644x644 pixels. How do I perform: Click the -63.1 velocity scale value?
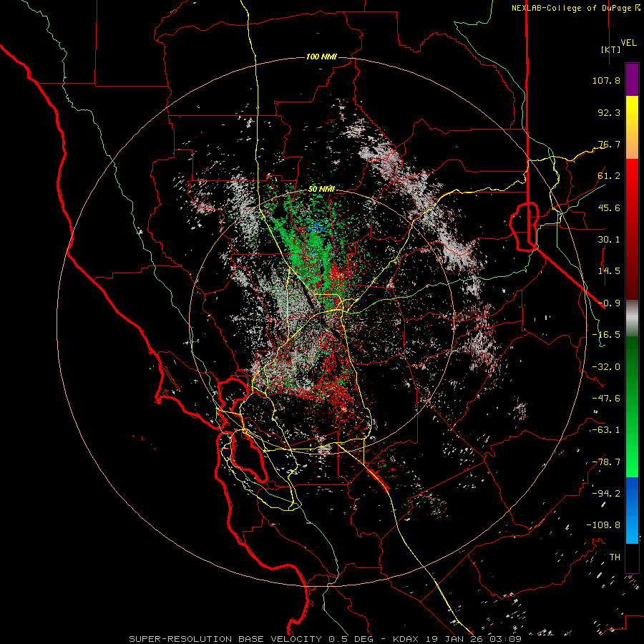click(606, 430)
